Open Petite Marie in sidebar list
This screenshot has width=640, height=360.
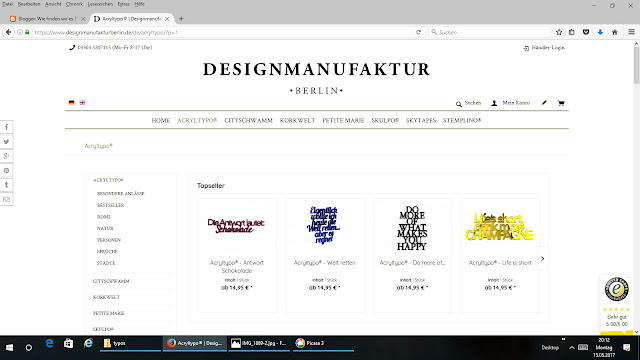point(109,313)
